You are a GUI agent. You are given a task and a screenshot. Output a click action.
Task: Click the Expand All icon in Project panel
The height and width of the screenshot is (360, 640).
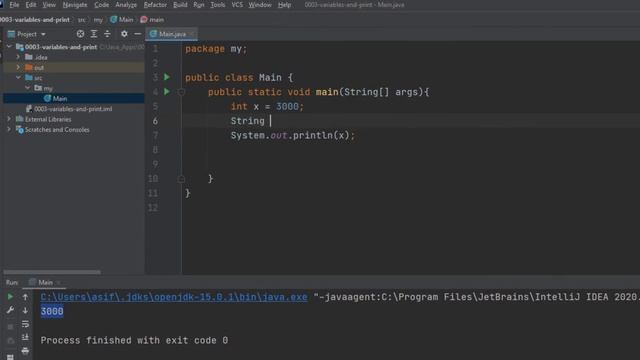(94, 34)
